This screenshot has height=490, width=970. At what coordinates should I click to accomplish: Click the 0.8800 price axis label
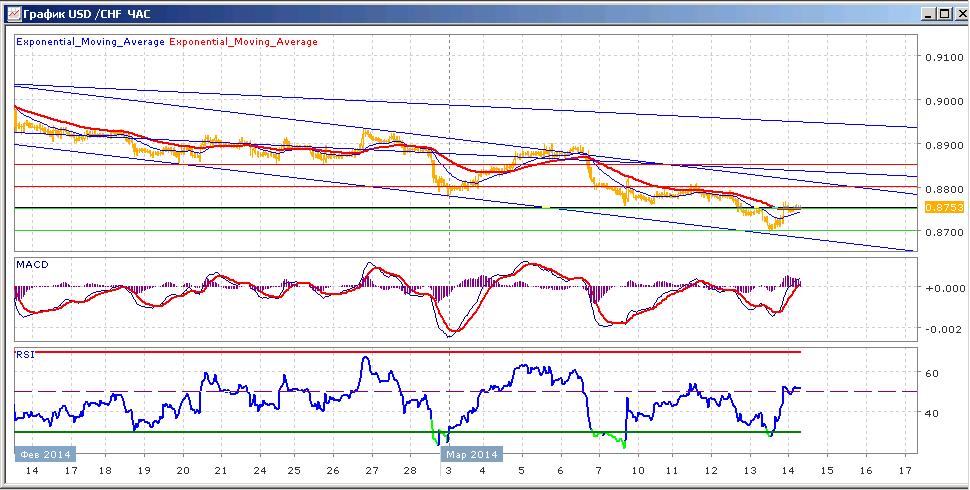tap(944, 189)
